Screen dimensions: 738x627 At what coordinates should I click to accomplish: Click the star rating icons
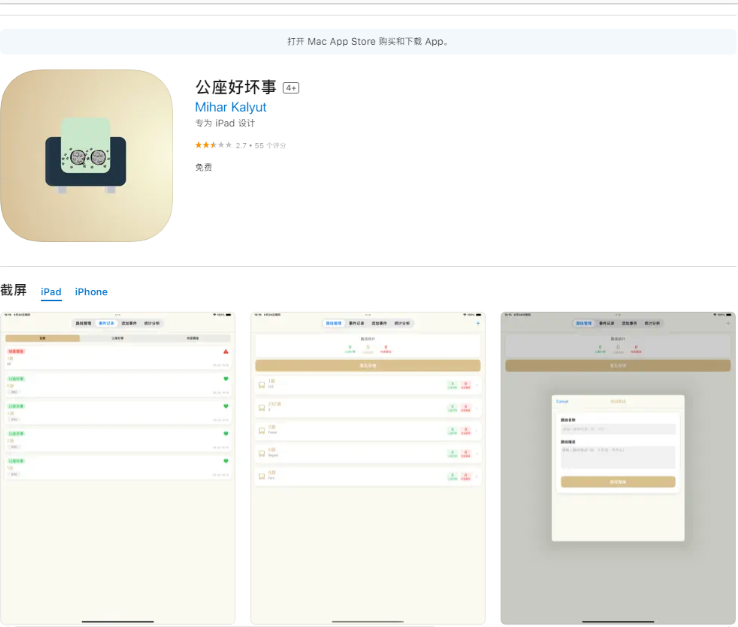point(213,145)
